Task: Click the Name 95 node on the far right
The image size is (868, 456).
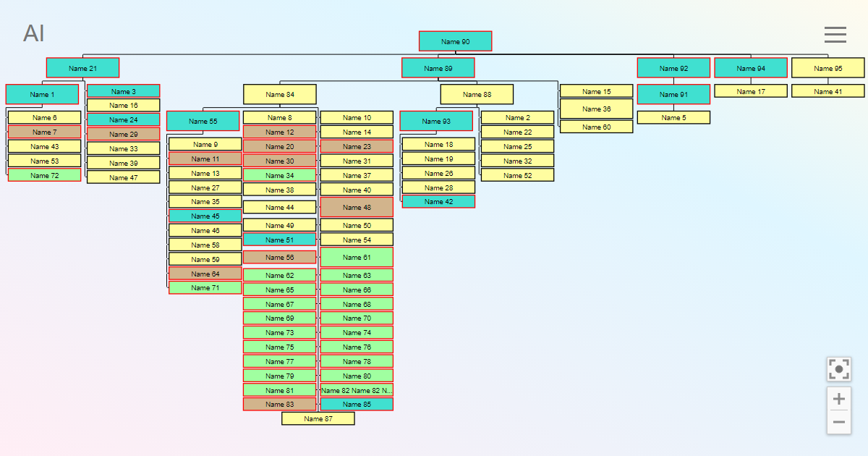Action: pyautogui.click(x=827, y=67)
